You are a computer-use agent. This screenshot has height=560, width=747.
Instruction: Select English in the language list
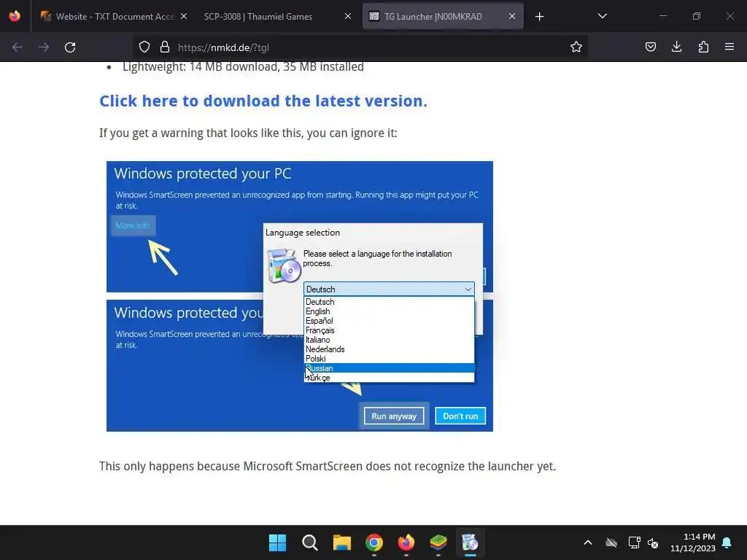coord(389,311)
